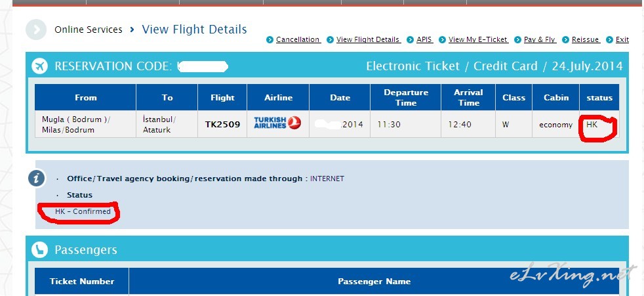Image resolution: width=644 pixels, height=296 pixels.
Task: Click the gray round arrow icon beside Online Services
Action: click(x=35, y=30)
